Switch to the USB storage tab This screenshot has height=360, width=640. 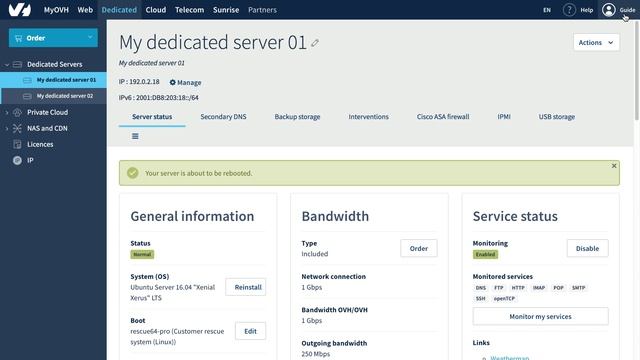(556, 117)
